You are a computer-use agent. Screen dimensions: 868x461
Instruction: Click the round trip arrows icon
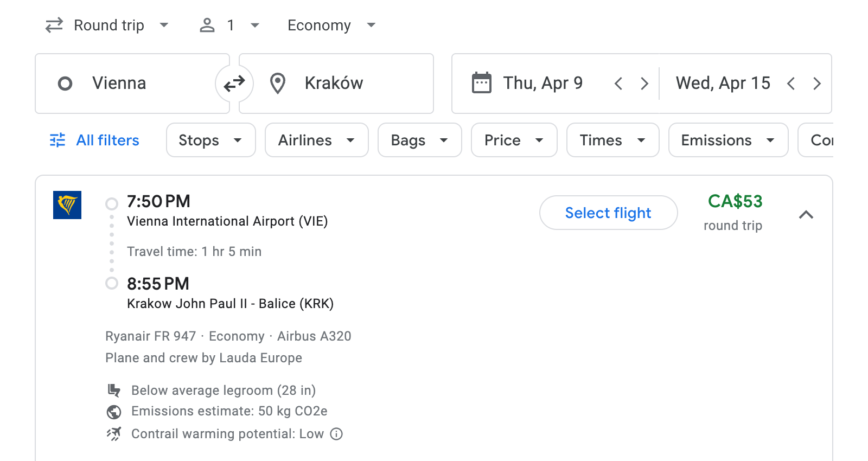[x=53, y=25]
